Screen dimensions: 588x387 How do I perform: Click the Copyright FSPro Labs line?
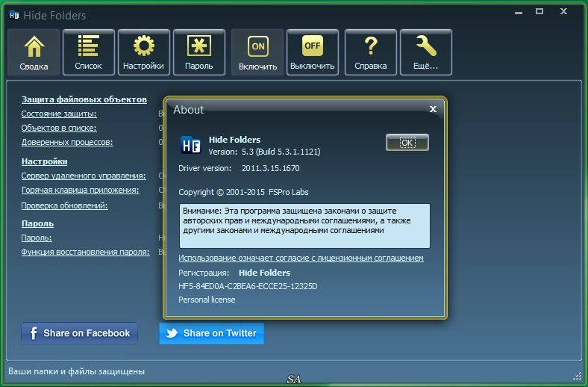pyautogui.click(x=243, y=192)
